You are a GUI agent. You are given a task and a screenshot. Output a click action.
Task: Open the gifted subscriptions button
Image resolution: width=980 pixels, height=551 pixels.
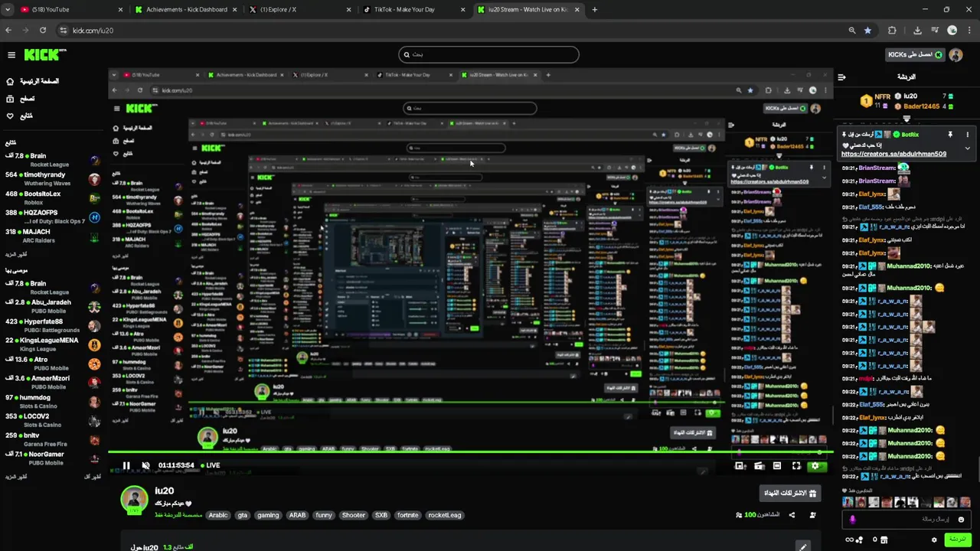(x=790, y=494)
